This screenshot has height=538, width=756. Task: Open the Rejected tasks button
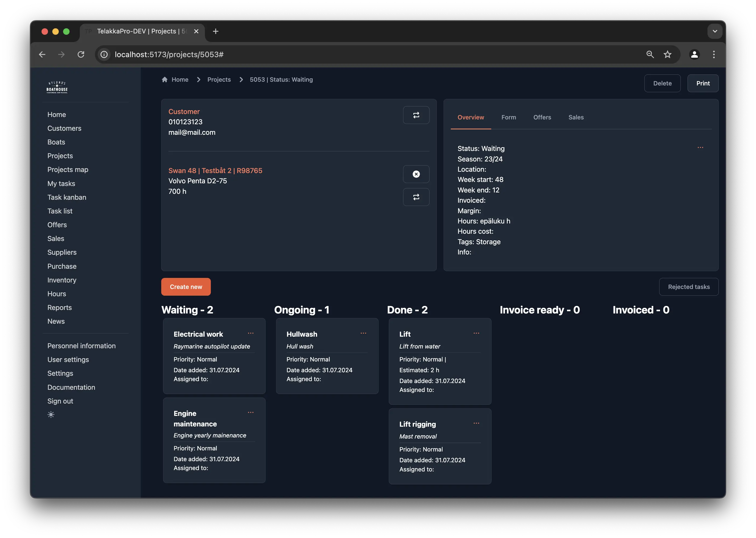pyautogui.click(x=688, y=287)
